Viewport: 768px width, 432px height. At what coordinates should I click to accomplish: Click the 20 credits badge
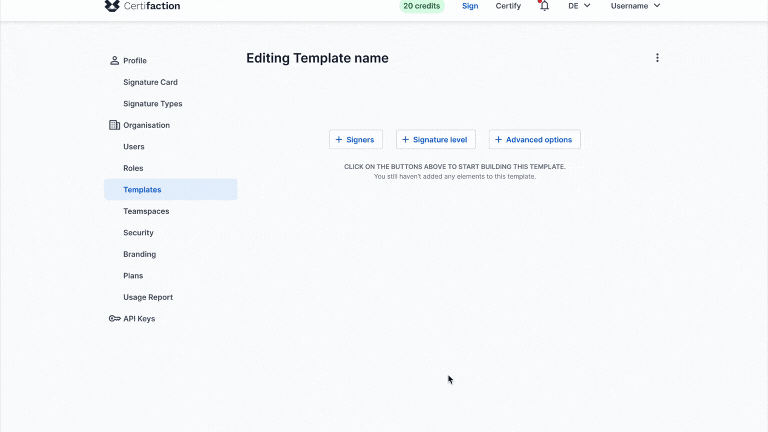(422, 6)
